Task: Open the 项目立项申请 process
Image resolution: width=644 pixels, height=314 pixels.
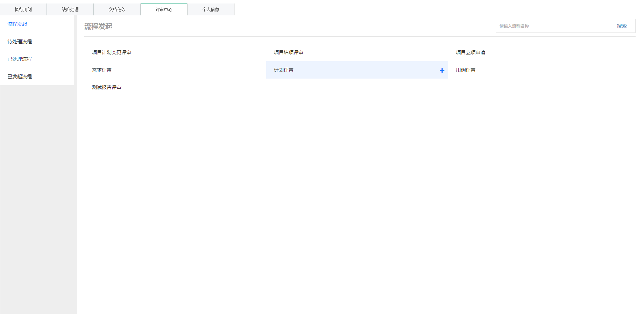Action: point(470,52)
